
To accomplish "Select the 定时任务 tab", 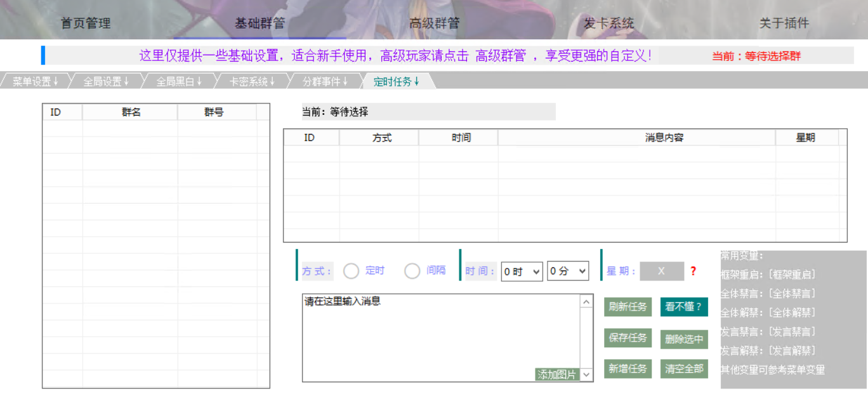I will 397,81.
